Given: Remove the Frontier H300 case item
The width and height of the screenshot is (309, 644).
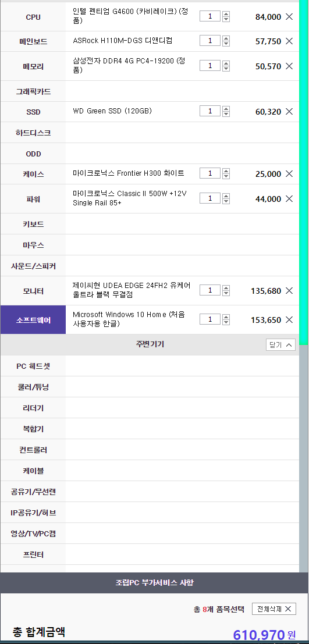Looking at the screenshot, I should [x=289, y=174].
